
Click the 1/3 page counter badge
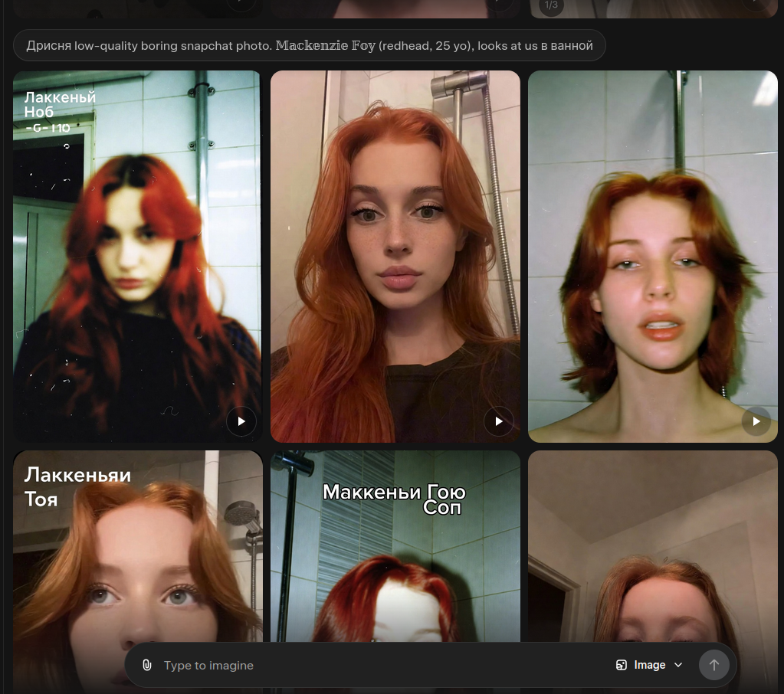pos(551,5)
